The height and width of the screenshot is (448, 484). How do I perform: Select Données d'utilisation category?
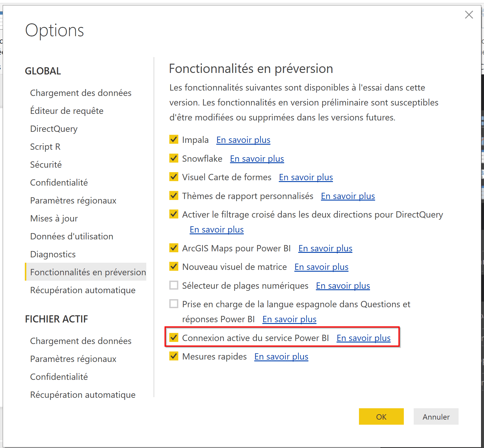(x=71, y=236)
